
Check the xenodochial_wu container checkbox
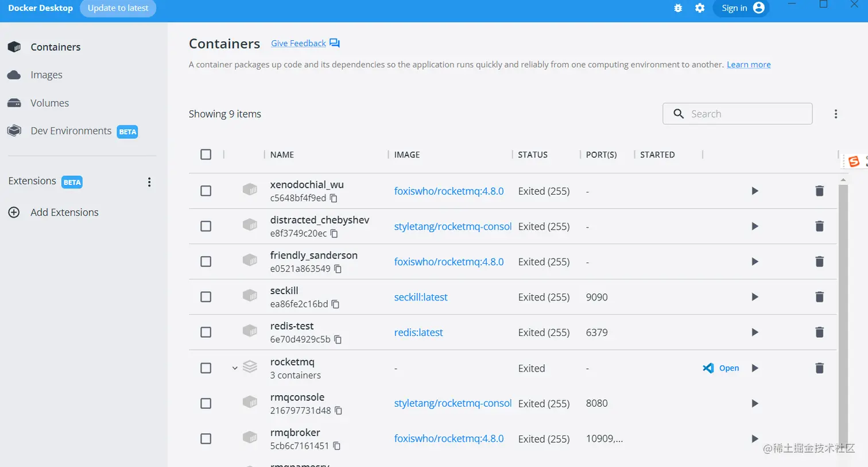(206, 191)
